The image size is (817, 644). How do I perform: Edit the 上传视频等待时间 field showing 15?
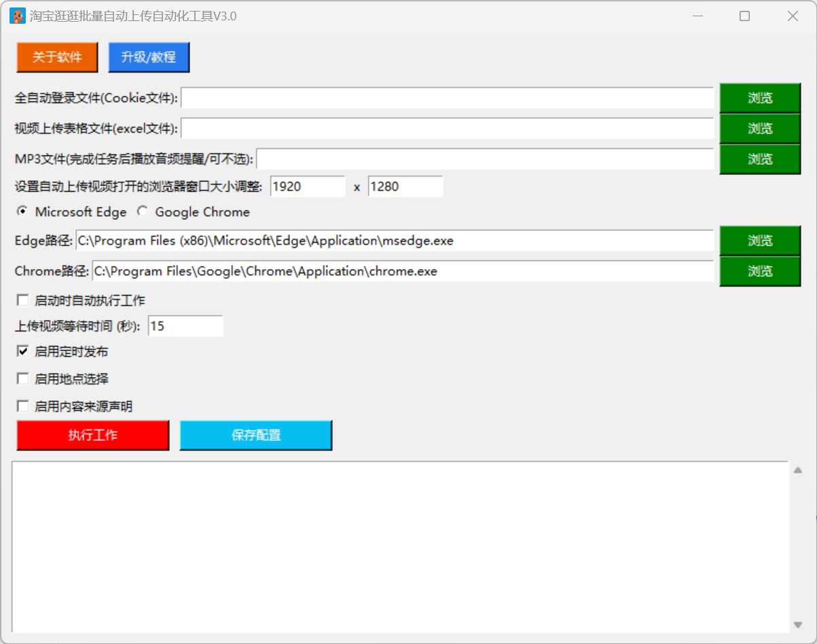tap(185, 326)
